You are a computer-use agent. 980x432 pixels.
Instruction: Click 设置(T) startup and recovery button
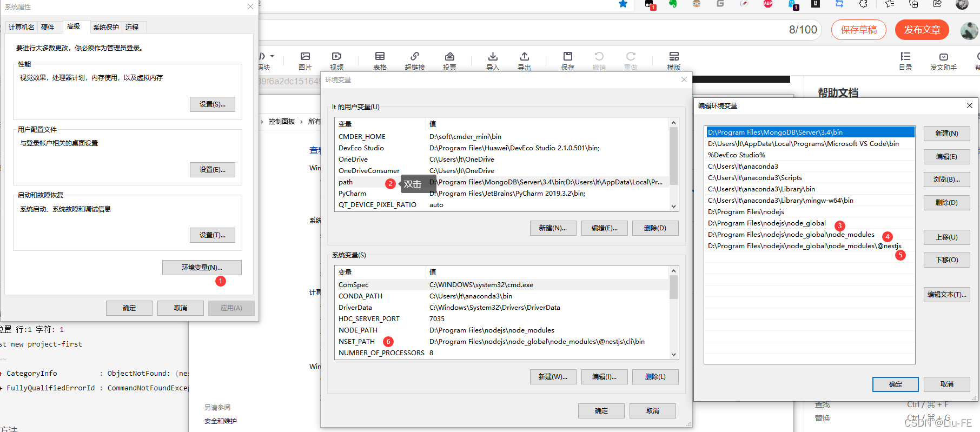tap(213, 235)
